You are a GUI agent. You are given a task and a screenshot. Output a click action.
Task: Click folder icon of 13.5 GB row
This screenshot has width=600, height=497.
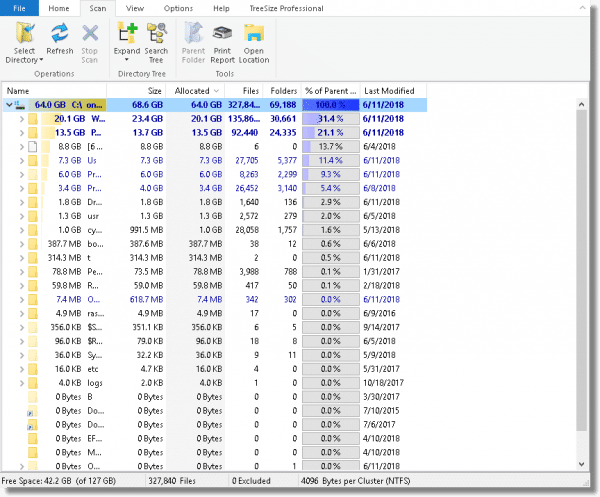(33, 133)
